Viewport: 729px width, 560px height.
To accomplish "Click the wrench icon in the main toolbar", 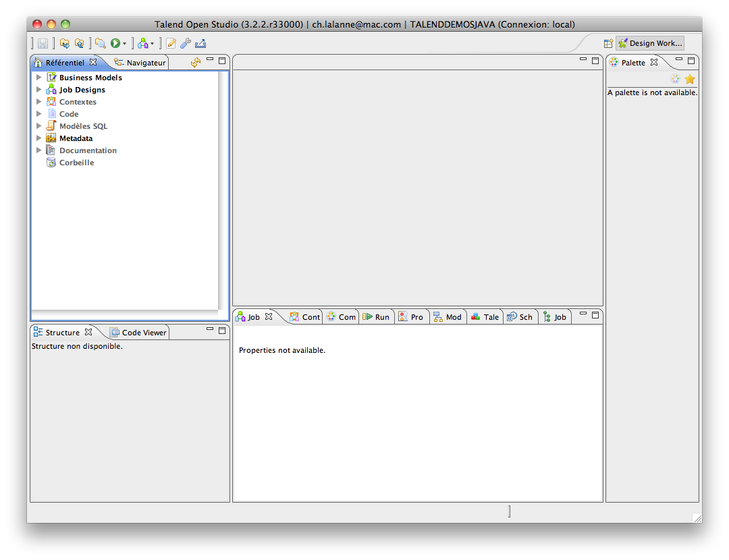I will pos(186,43).
